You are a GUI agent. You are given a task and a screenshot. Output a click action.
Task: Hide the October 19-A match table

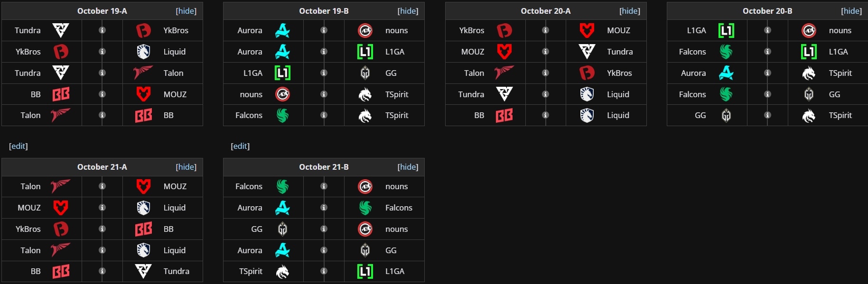coord(186,11)
